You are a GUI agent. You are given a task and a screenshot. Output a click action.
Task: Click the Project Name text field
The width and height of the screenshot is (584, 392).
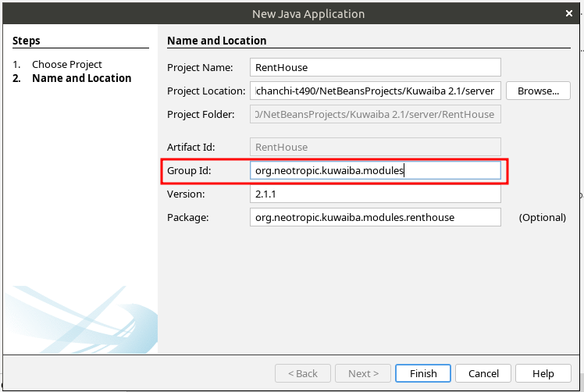[x=375, y=68]
